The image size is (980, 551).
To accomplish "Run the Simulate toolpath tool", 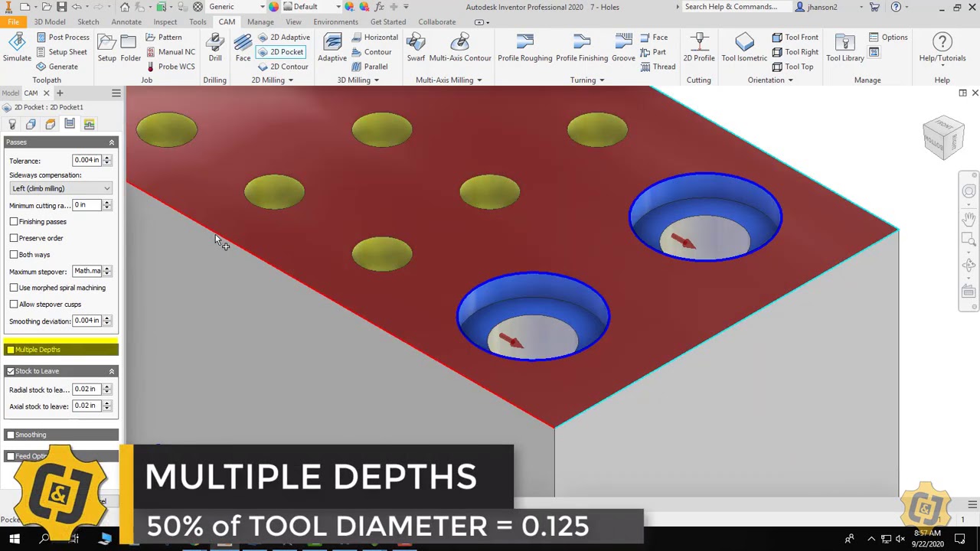I will tap(17, 48).
